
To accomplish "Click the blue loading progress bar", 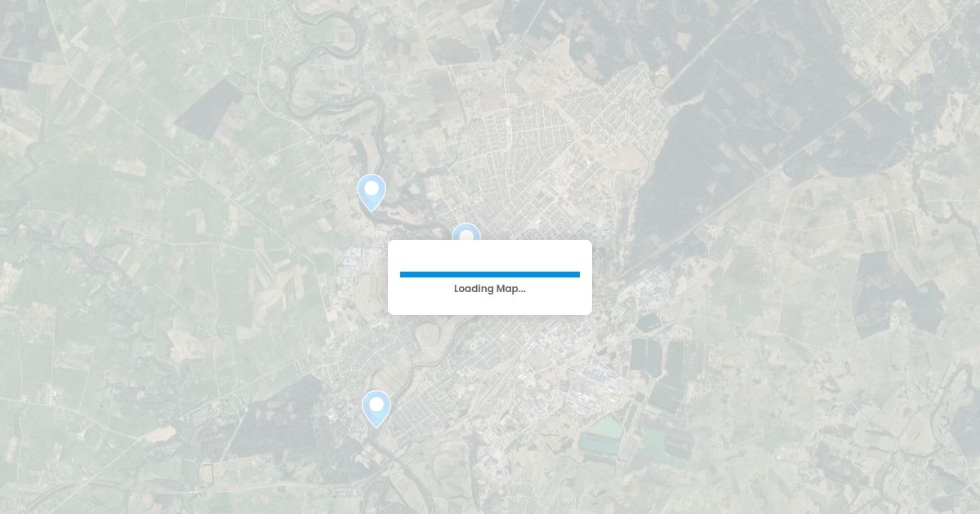I will click(x=490, y=275).
